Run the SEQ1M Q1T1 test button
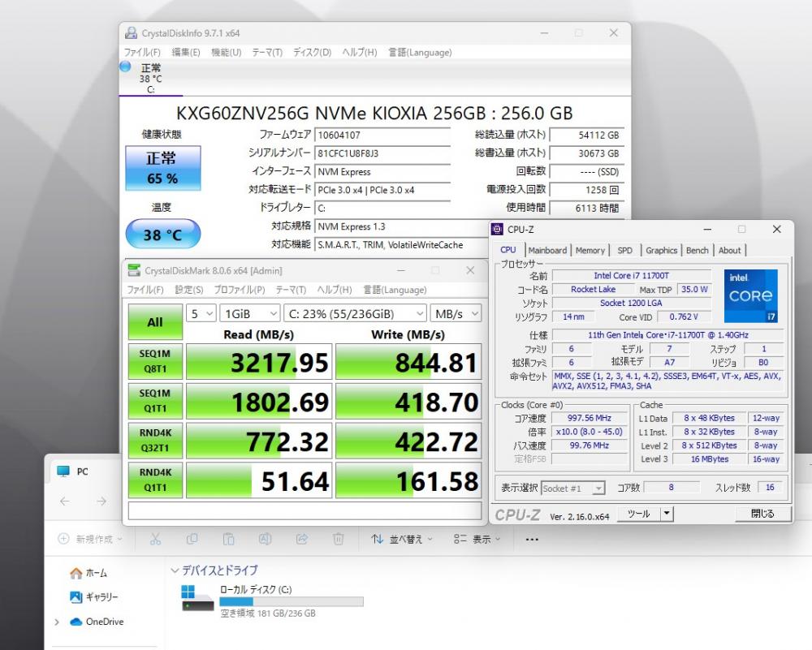This screenshot has width=812, height=650. pos(155,401)
